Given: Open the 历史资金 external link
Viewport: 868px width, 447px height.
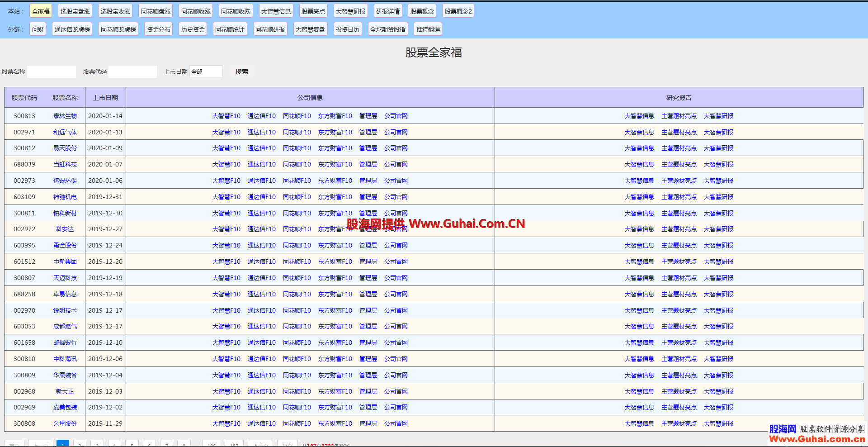Looking at the screenshot, I should click(x=193, y=29).
